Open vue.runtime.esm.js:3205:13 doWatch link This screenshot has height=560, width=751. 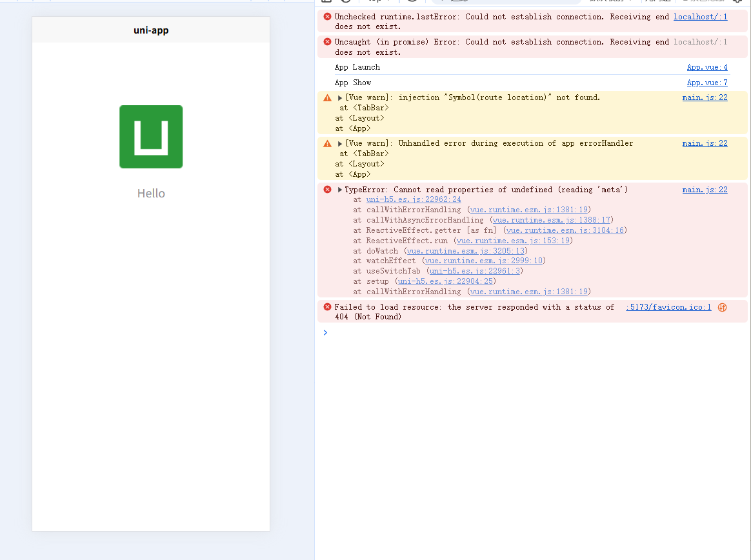click(466, 252)
